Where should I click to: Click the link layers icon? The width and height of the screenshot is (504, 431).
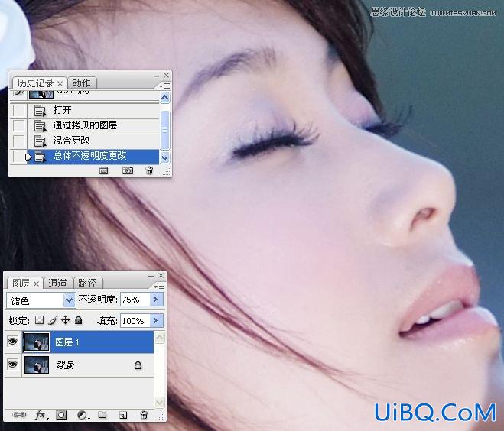pyautogui.click(x=19, y=415)
